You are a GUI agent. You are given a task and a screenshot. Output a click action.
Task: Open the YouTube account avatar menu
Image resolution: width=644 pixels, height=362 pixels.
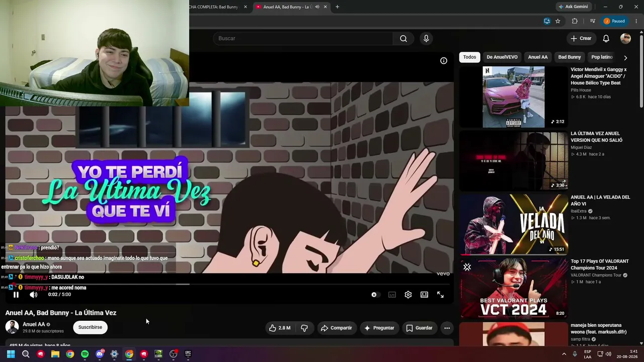[625, 38]
